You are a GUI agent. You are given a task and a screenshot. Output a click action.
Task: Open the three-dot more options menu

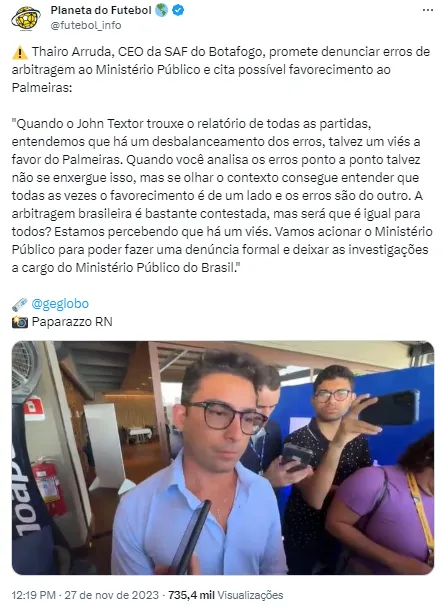(428, 10)
